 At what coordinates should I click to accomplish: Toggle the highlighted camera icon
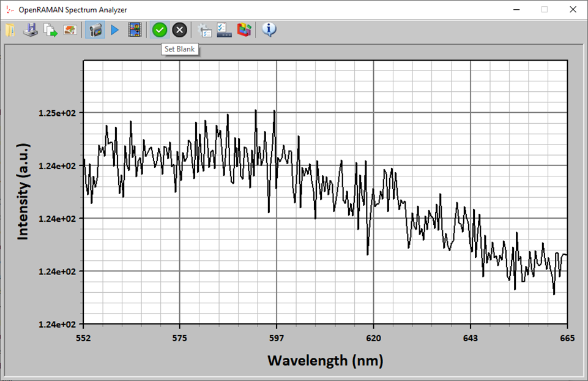point(94,29)
